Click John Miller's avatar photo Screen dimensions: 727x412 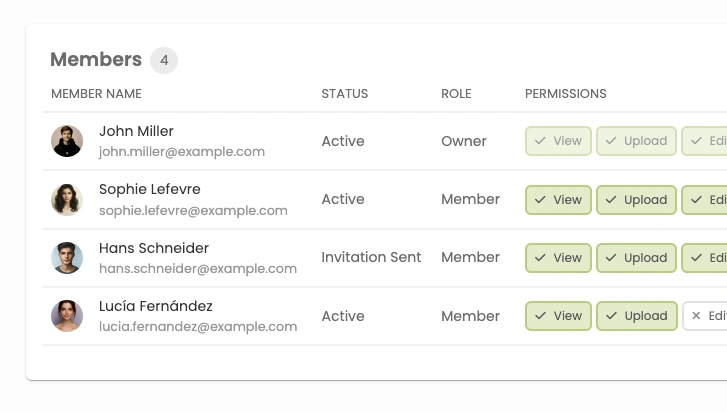point(67,141)
